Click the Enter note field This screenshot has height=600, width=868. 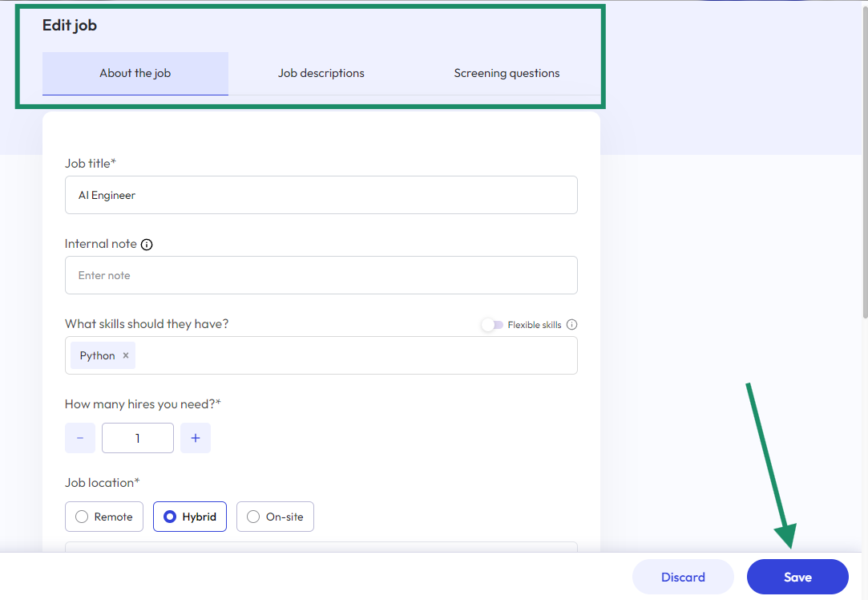[321, 275]
